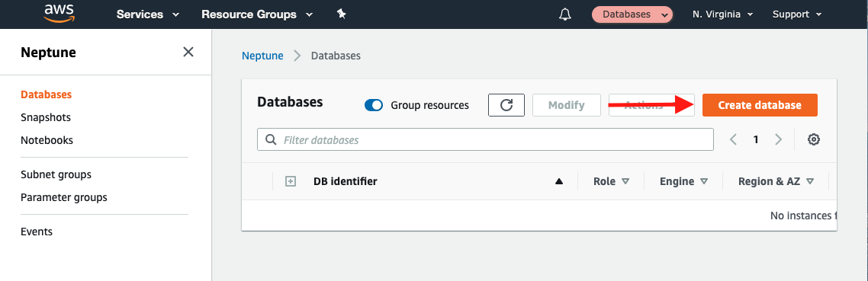The image size is (868, 281).
Task: Open Resource Groups dropdown
Action: pos(257,14)
